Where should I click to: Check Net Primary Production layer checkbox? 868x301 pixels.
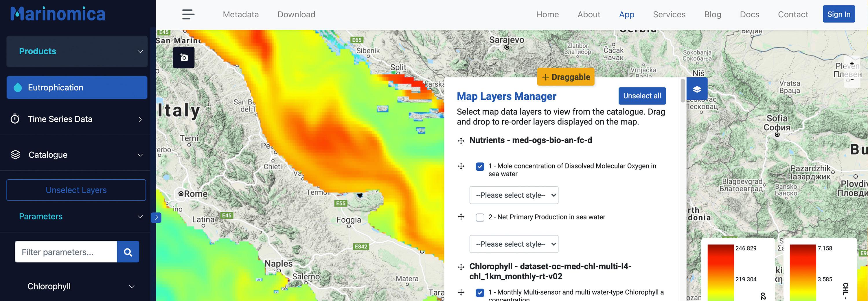[480, 218]
